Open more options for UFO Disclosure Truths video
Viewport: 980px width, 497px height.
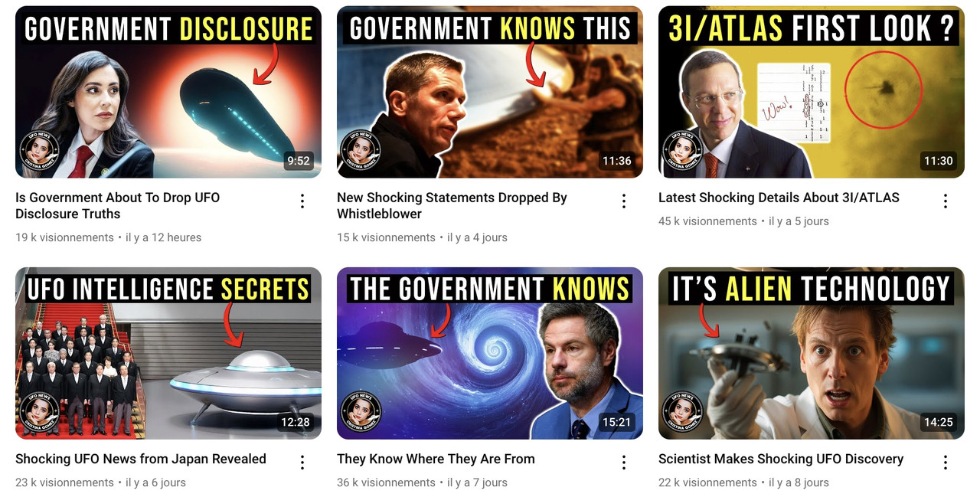tap(302, 201)
